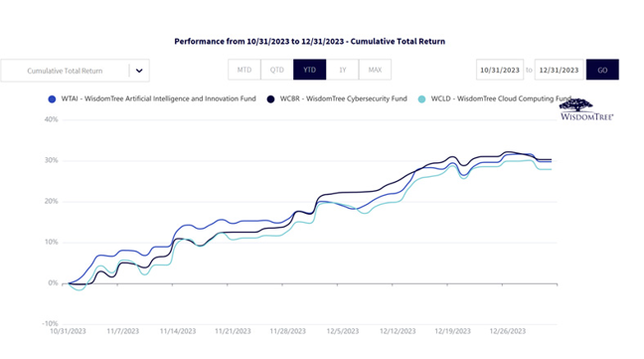The image size is (644, 359).
Task: Click the 0% y-axis label
Action: tap(53, 283)
